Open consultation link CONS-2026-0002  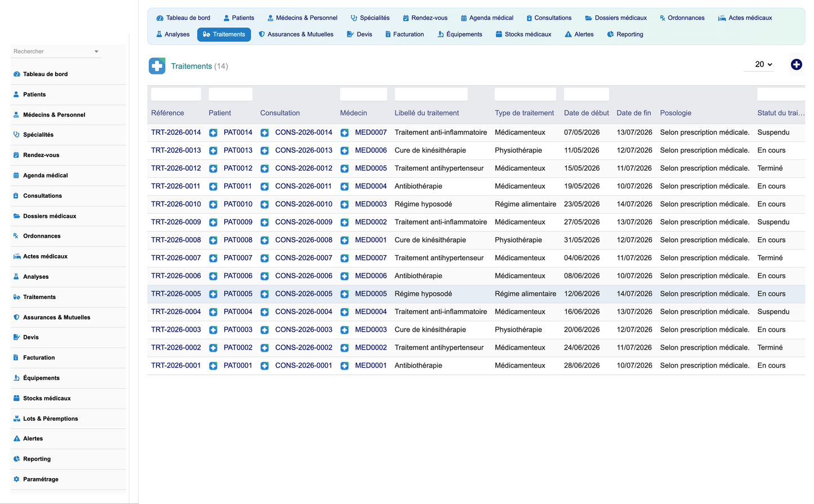pos(304,348)
